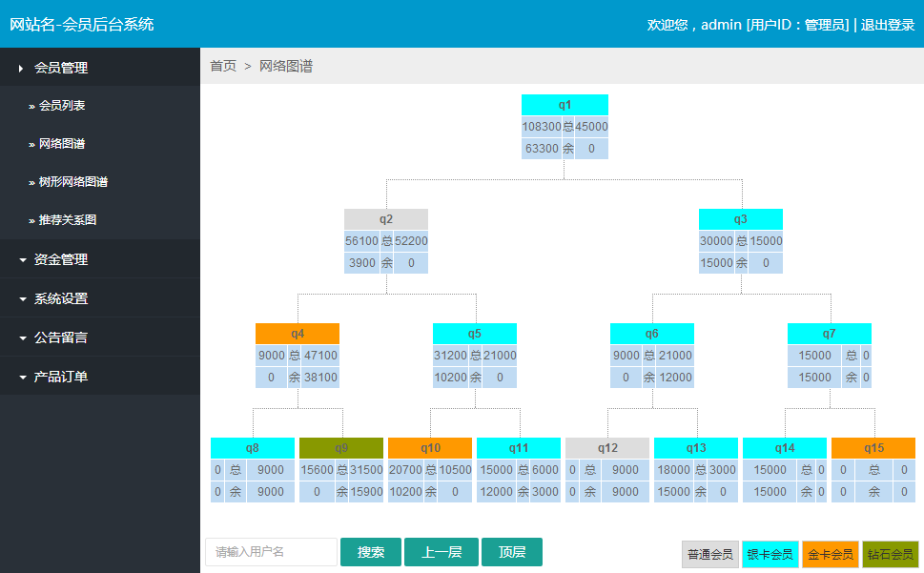
Task: Click the 金卡会员 orange legend swatch
Action: point(831,554)
